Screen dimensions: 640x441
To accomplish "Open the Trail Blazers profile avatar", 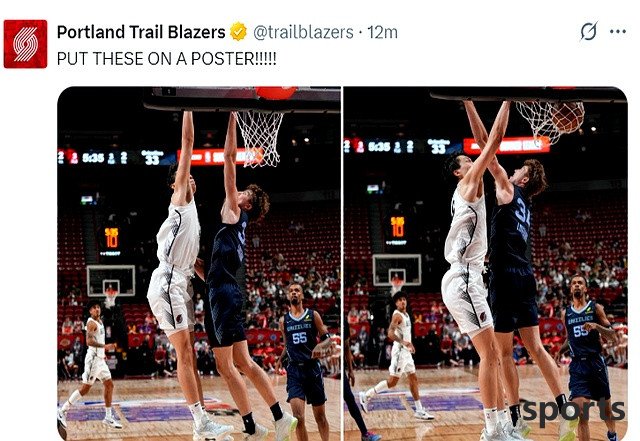I will (25, 44).
